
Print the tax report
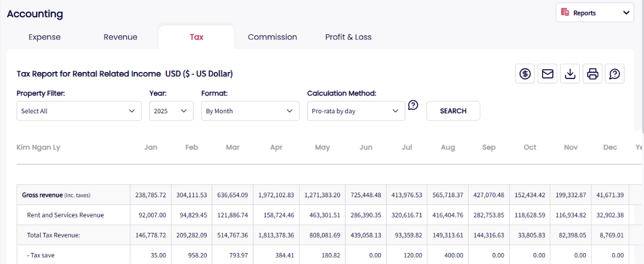pos(592,74)
